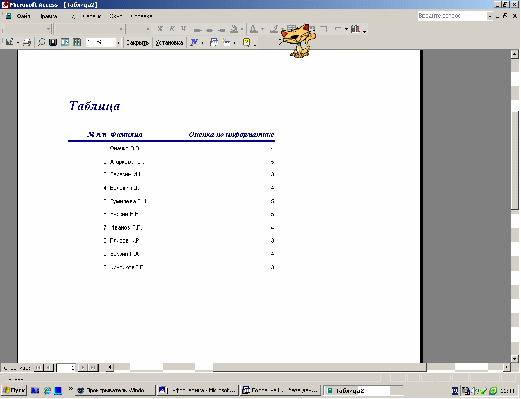521x399 pixels.
Task: Open the Файл menu
Action: click(x=23, y=16)
